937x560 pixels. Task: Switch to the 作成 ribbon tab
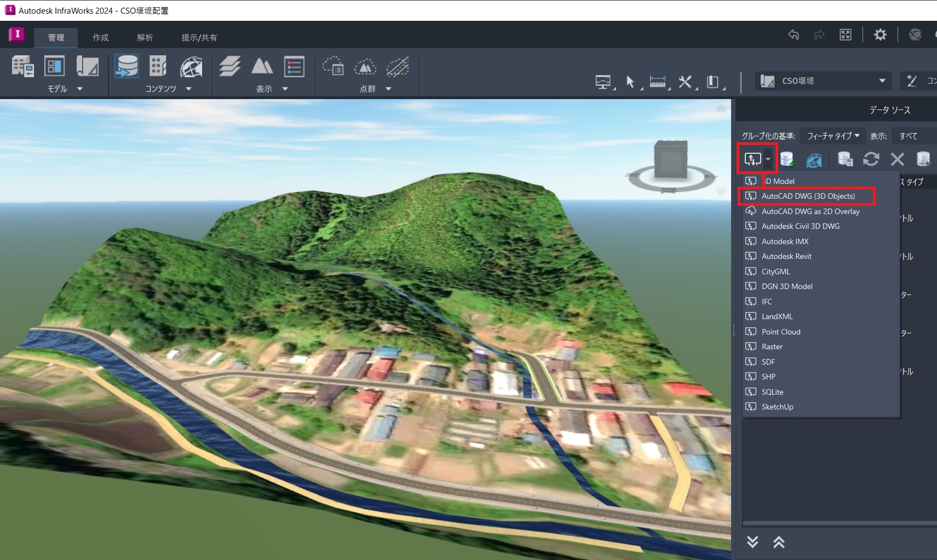pyautogui.click(x=100, y=37)
